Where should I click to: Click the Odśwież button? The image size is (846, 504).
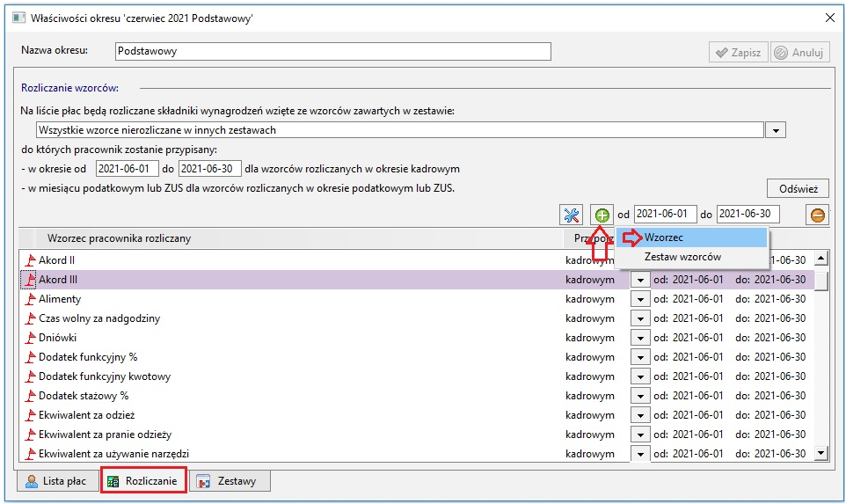[798, 189]
